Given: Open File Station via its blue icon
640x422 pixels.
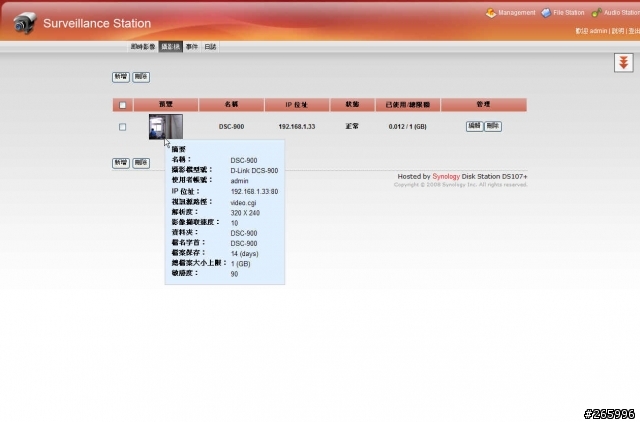Looking at the screenshot, I should [546, 13].
